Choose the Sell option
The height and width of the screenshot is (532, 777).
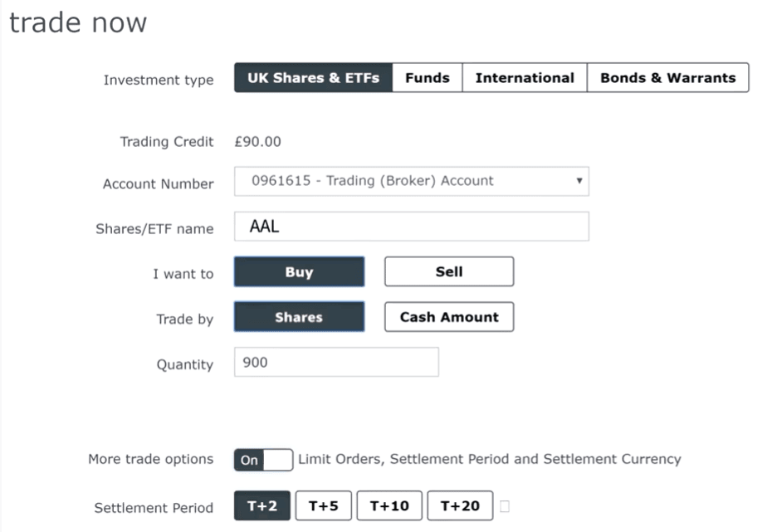[x=449, y=271]
